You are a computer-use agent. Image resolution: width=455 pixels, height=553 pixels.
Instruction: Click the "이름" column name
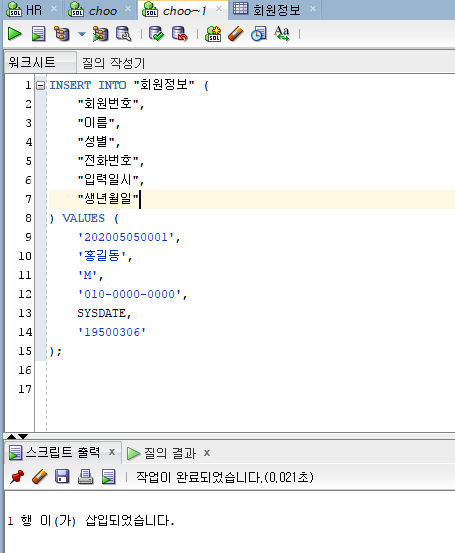96,123
